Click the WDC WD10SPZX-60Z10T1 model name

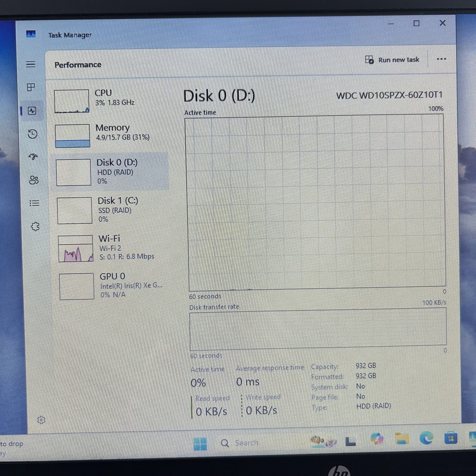(389, 95)
